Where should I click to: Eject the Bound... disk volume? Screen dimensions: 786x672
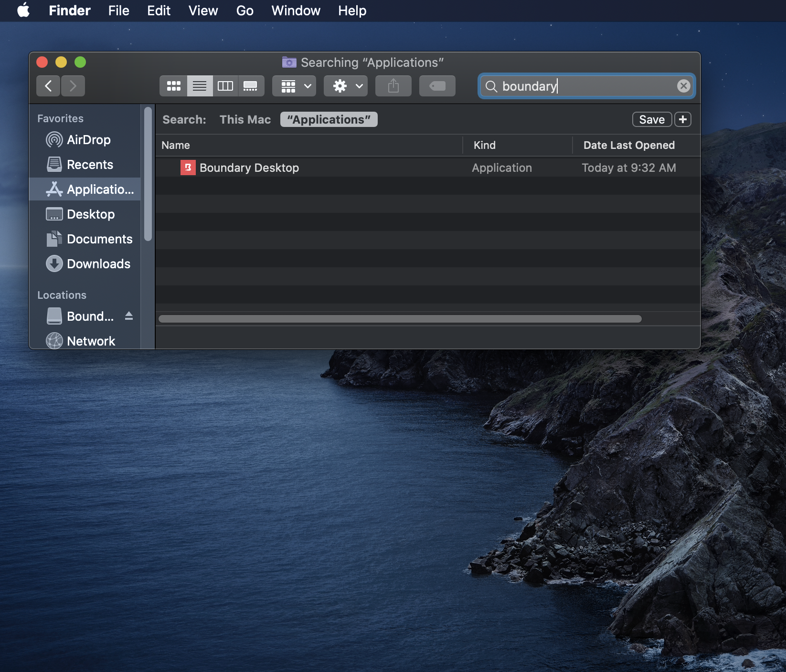(129, 316)
